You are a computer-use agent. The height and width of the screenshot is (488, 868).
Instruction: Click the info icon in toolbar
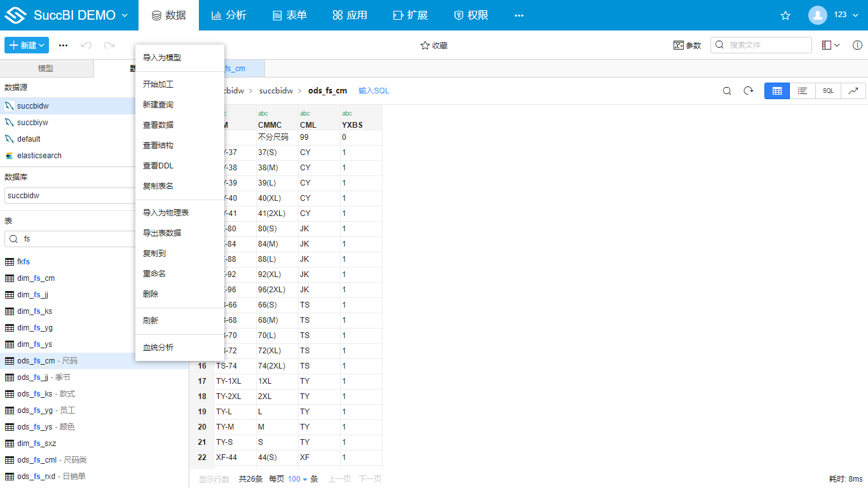click(x=857, y=45)
